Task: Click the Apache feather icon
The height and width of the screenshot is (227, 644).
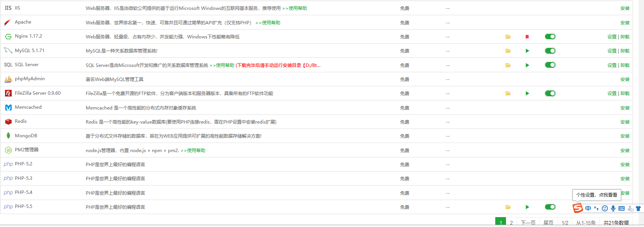Action: (8, 22)
